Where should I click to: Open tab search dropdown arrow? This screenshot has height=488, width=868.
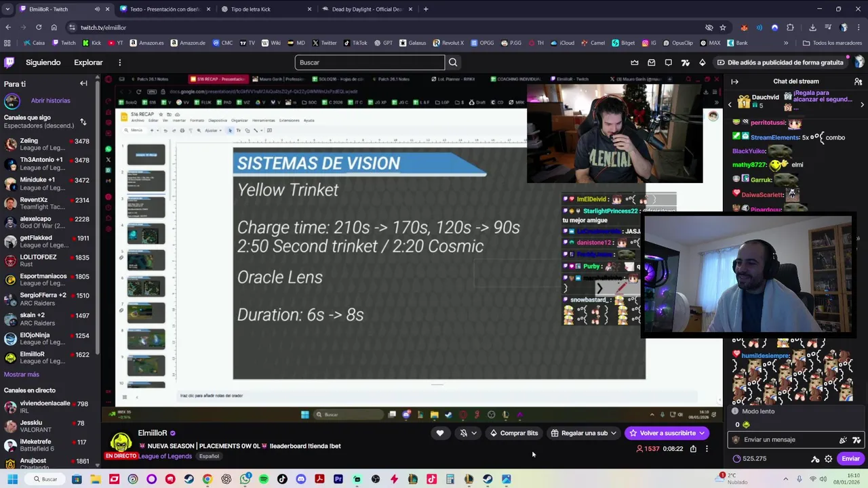(x=7, y=9)
